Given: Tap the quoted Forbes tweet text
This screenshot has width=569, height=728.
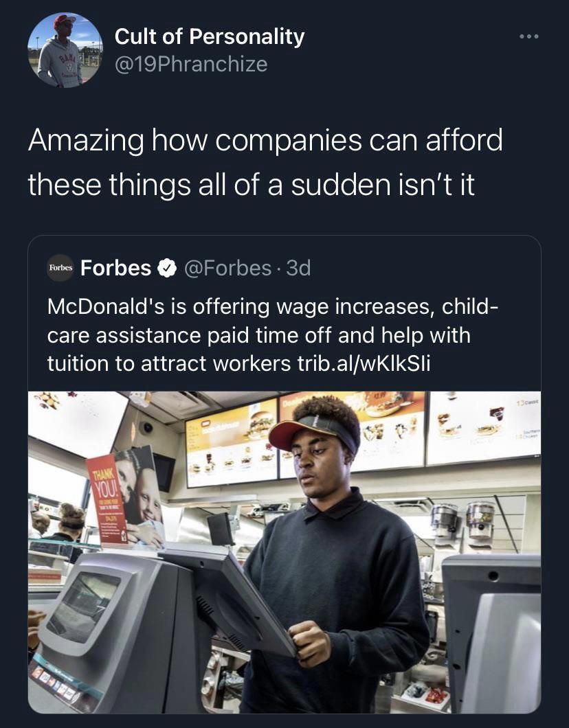Looking at the screenshot, I should 273,335.
